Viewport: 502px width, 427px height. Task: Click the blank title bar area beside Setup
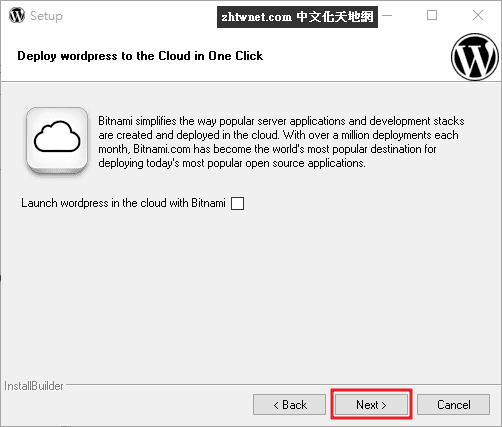click(x=138, y=15)
